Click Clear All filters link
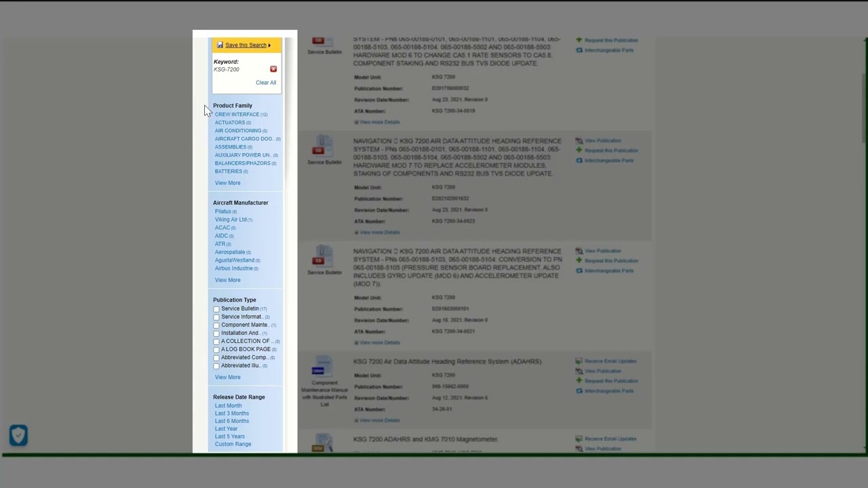The width and height of the screenshot is (868, 488). (266, 83)
